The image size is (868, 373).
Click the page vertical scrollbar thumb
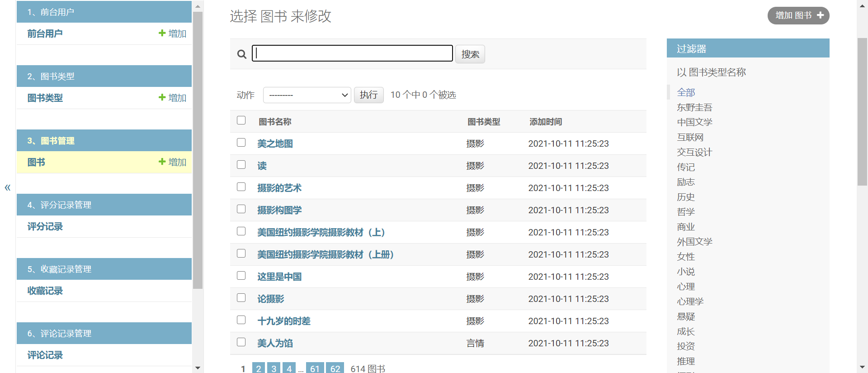862,112
